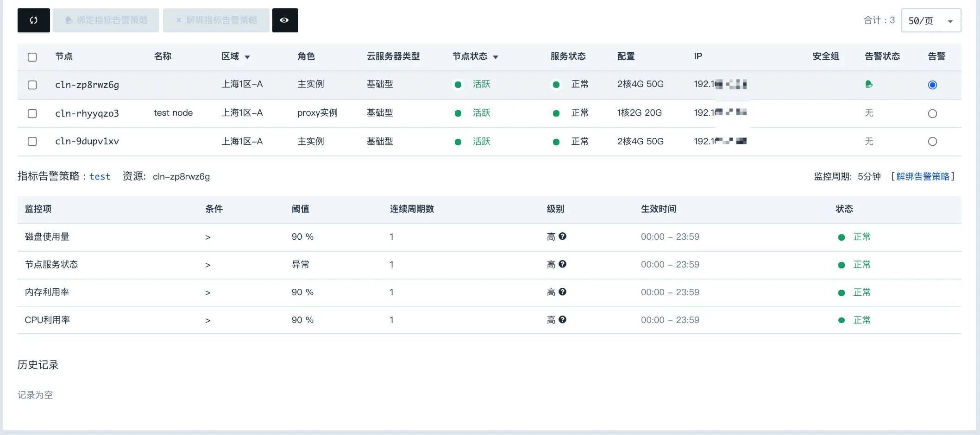Open the test alert policy link
Image resolution: width=980 pixels, height=435 pixels.
[x=100, y=176]
